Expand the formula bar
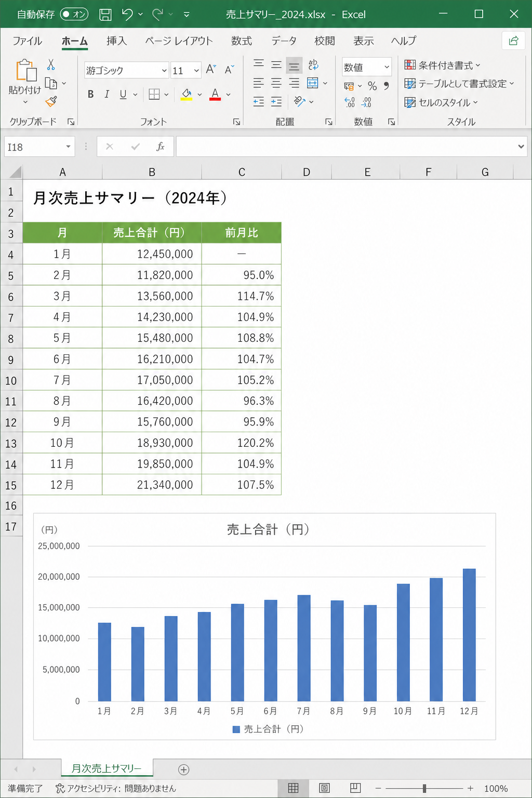The image size is (532, 798). (521, 147)
